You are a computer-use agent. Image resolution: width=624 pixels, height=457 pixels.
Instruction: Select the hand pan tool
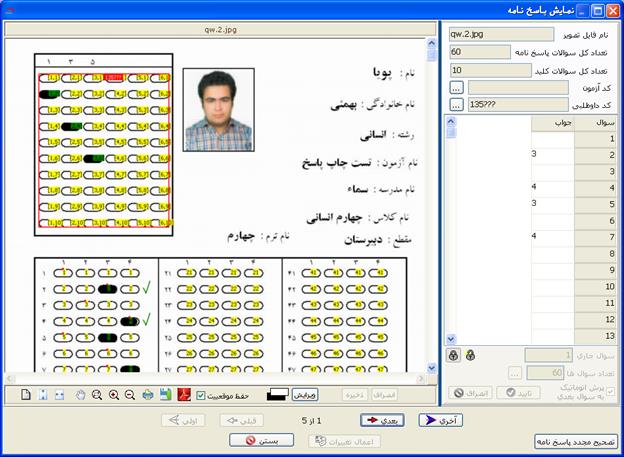click(80, 395)
